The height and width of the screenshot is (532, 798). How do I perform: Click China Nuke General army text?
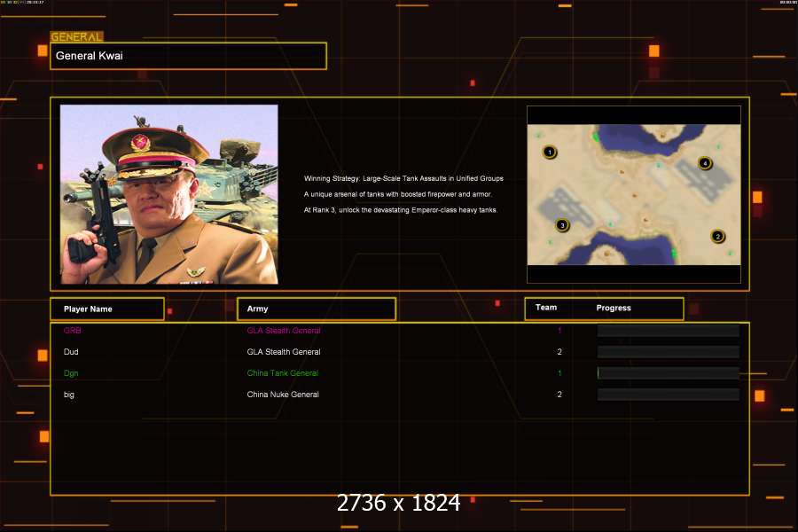(x=283, y=395)
